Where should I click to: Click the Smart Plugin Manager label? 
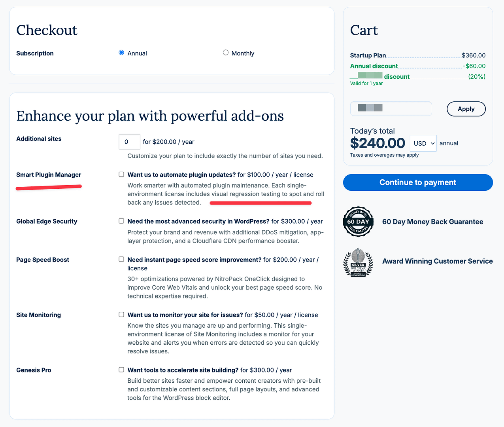tap(49, 175)
